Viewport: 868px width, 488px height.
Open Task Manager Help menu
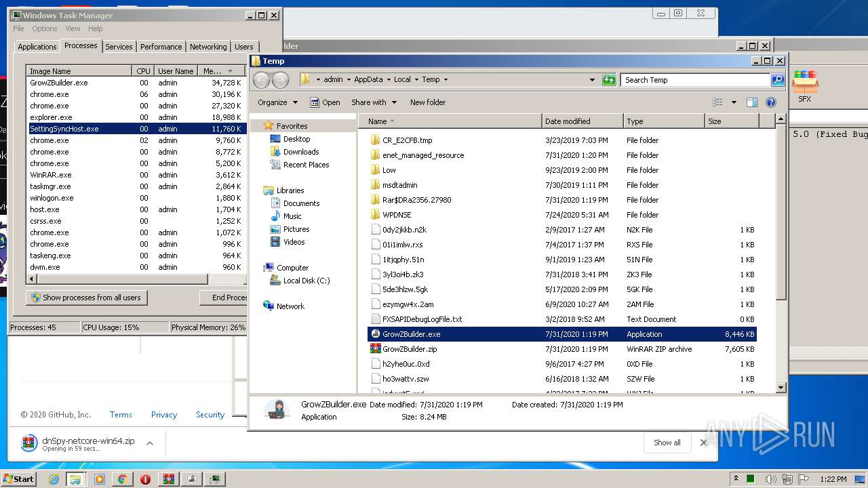96,28
